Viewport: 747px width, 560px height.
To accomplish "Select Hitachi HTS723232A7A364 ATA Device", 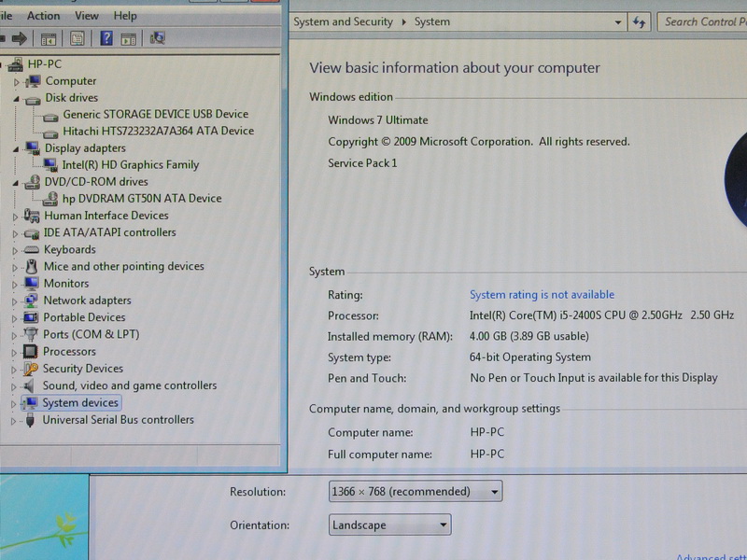I will [158, 131].
